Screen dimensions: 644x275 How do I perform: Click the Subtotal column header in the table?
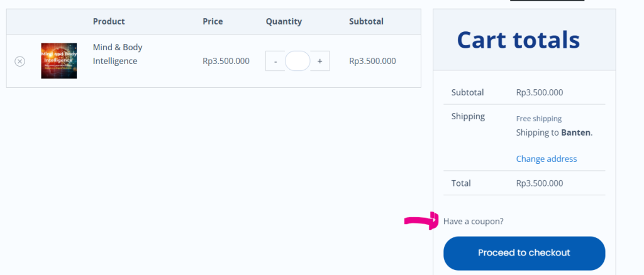[x=367, y=21]
